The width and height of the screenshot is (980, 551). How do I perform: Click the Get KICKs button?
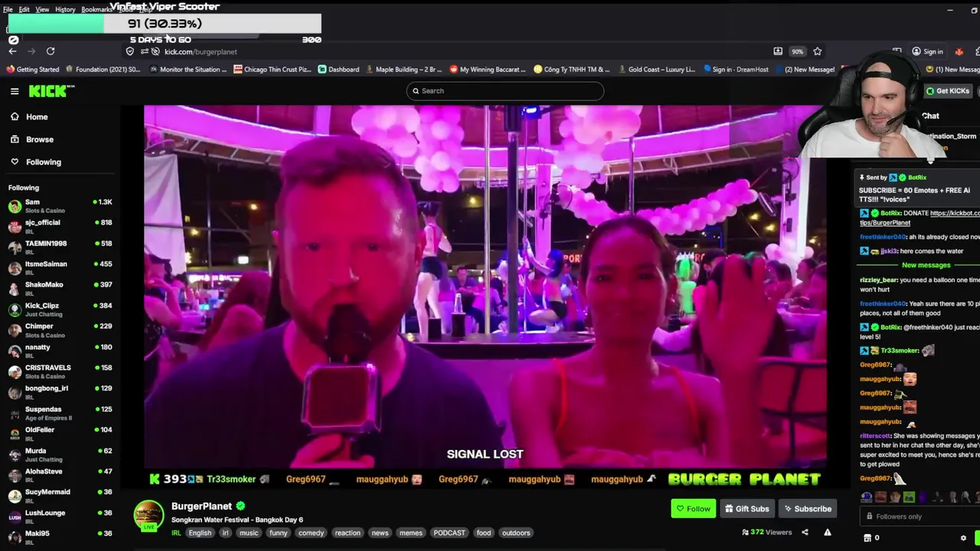947,91
